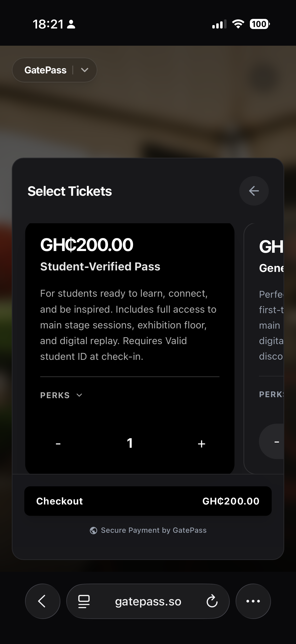Viewport: 296px width, 644px height.
Task: Open the page tools icon in the address bar
Action: click(x=84, y=601)
